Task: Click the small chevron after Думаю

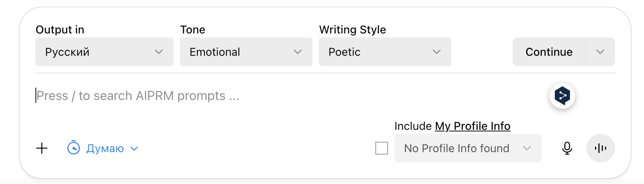Action: click(135, 149)
